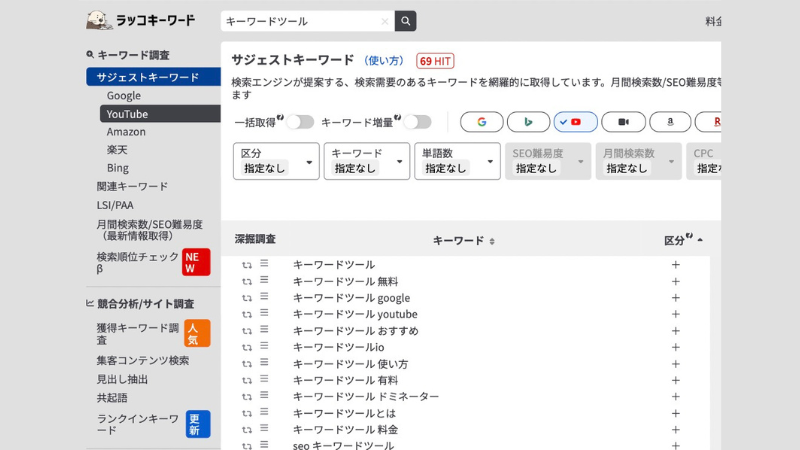Clear the search box with X
Image resolution: width=800 pixels, height=450 pixels.
385,21
